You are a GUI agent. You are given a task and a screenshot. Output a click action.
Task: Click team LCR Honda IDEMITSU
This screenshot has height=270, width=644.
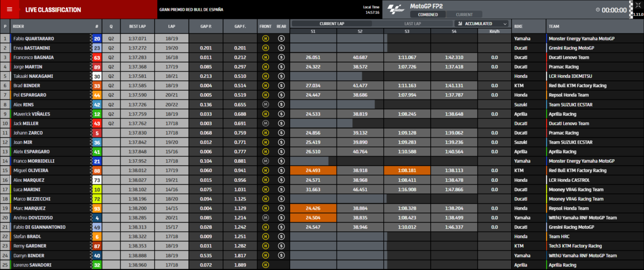click(570, 76)
